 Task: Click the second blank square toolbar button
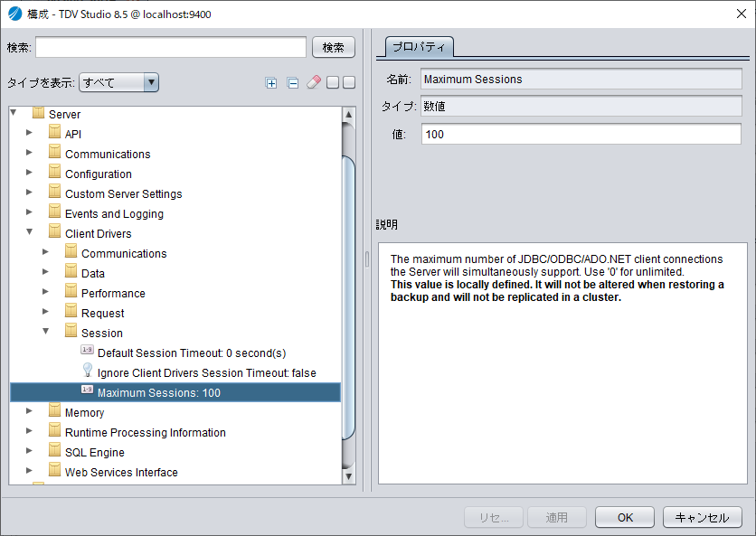[349, 82]
